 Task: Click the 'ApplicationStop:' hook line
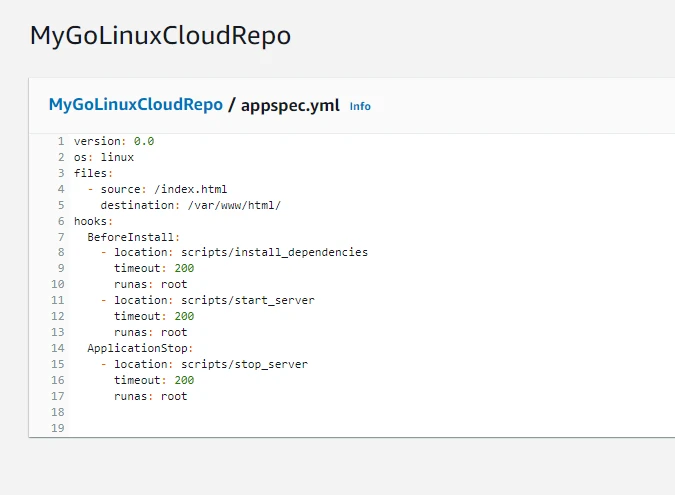[140, 348]
